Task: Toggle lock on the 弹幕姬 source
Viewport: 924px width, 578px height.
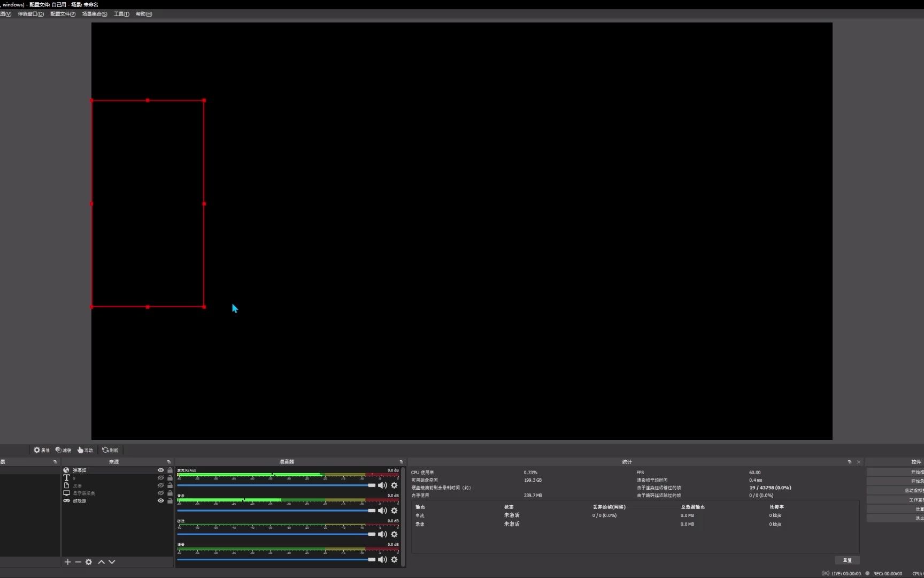Action: [170, 470]
